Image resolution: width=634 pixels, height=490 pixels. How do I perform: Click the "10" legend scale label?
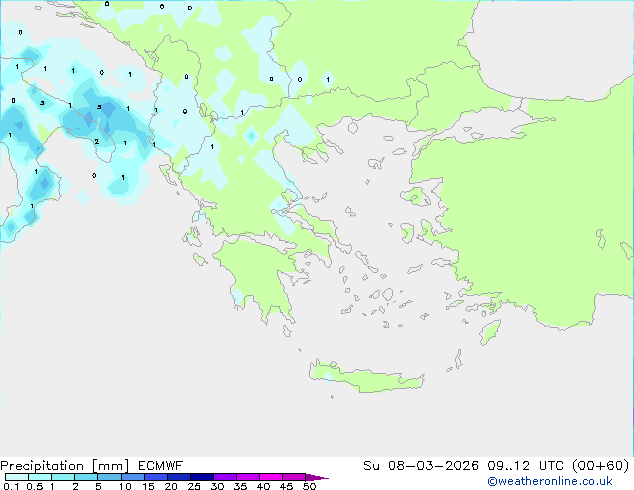125,486
